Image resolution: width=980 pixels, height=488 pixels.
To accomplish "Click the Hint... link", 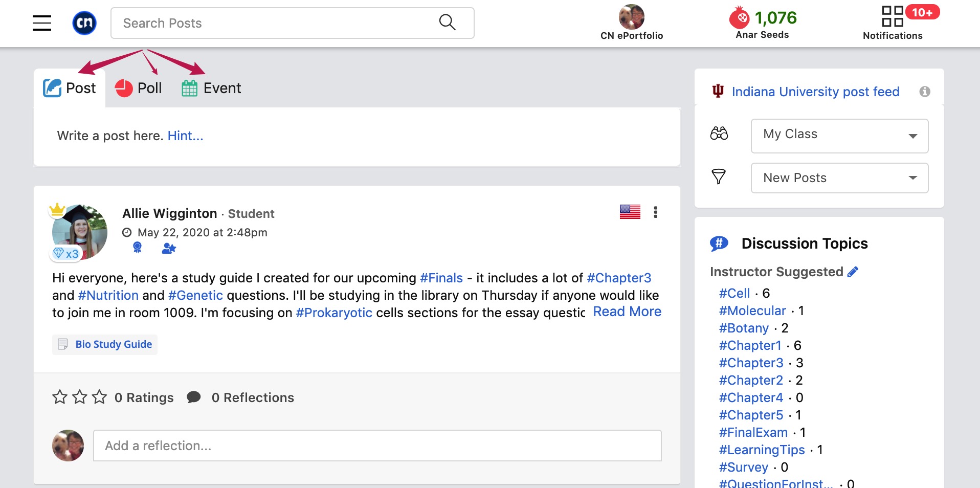I will (185, 136).
